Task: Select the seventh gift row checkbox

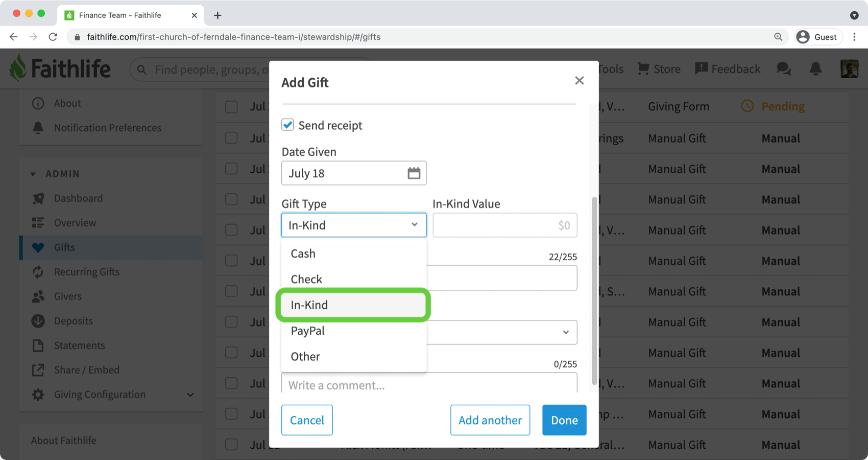Action: tap(231, 291)
